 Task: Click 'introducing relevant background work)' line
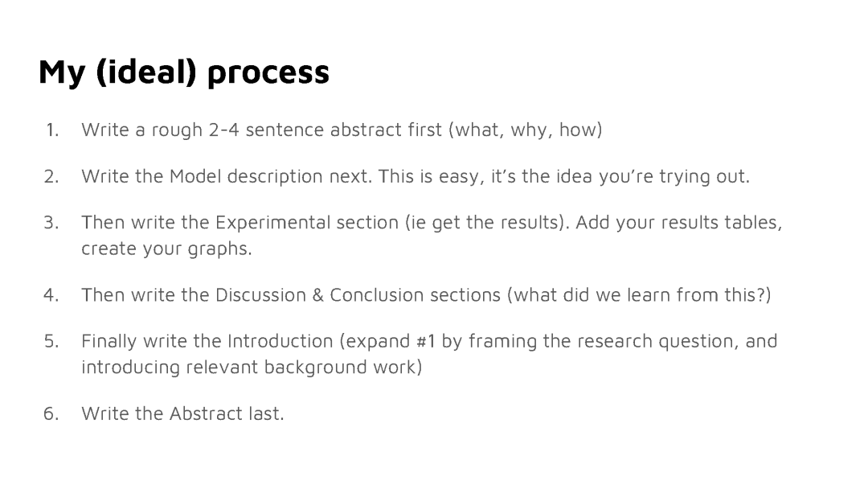252,367
